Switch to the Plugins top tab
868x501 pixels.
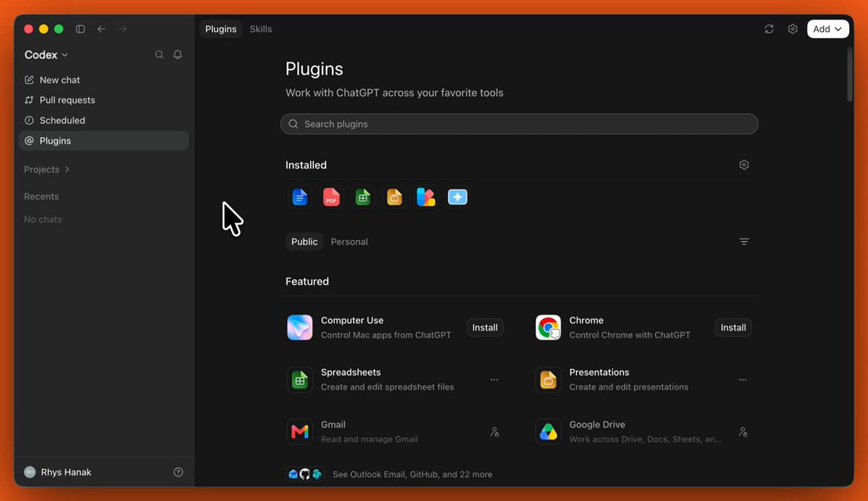[221, 29]
